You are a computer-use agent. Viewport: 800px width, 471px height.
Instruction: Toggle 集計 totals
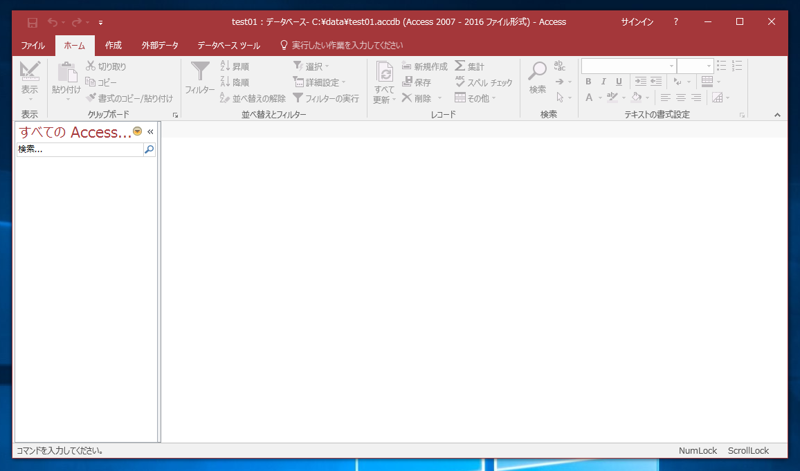click(469, 66)
